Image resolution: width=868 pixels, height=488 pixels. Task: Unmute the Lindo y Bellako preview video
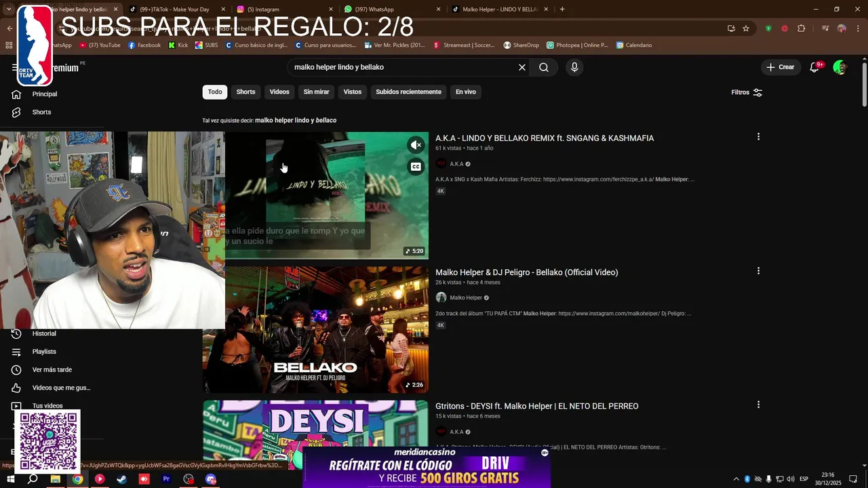(x=416, y=144)
